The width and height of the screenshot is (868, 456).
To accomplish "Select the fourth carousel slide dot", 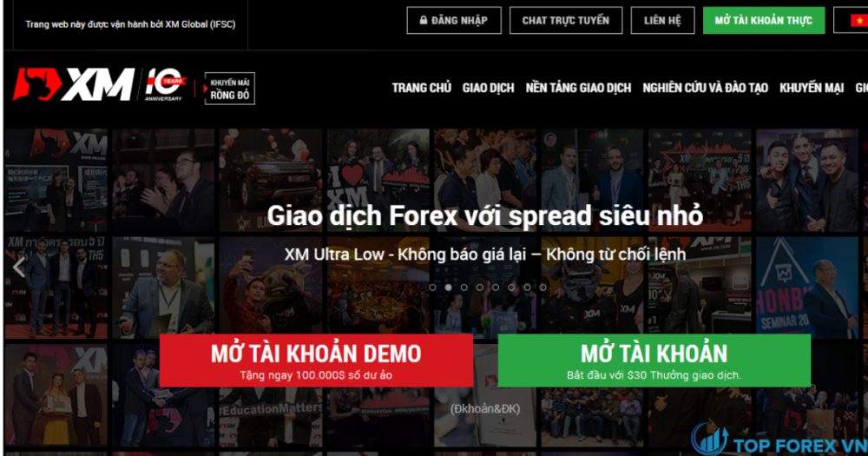I will pos(480,287).
